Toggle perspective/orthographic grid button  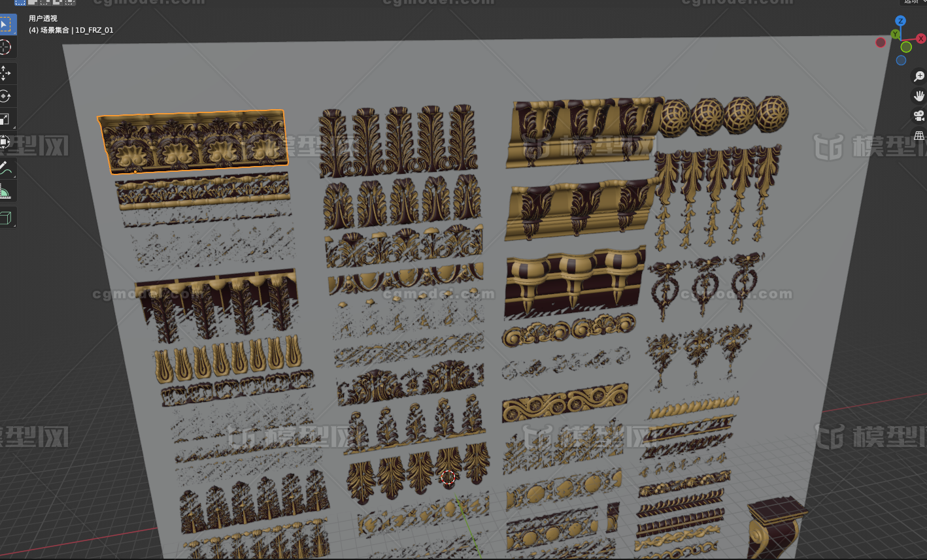click(x=919, y=135)
